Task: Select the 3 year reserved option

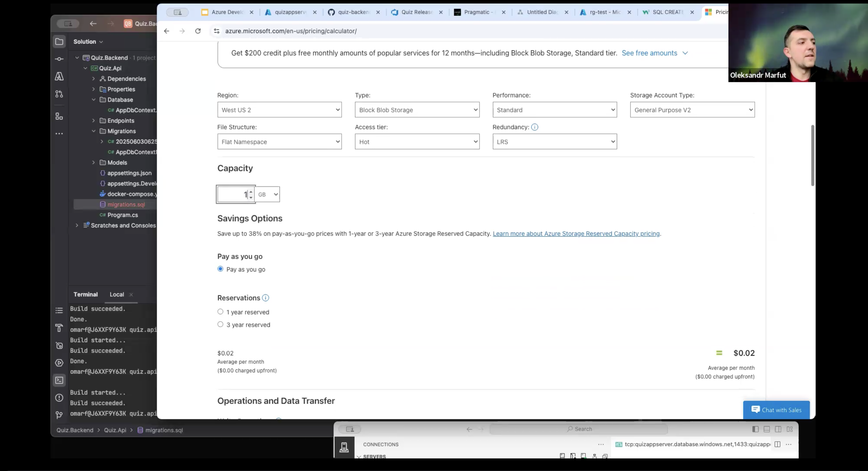Action: pos(220,324)
